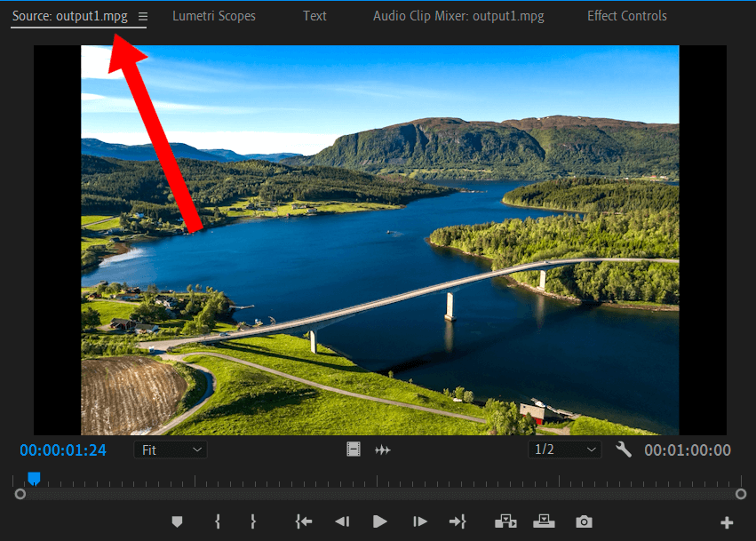Open the Fit zoom level dropdown
This screenshot has height=541, width=756.
click(171, 450)
